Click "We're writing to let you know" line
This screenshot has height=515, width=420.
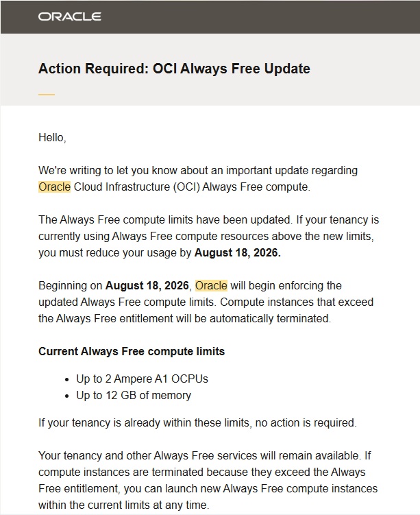pos(198,171)
